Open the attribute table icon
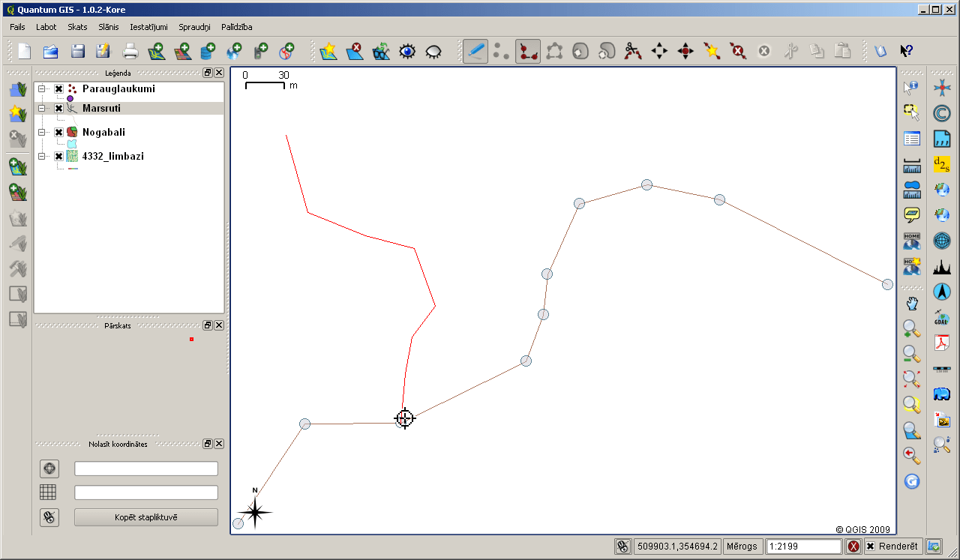Screen dimensions: 960x560 [x=911, y=139]
